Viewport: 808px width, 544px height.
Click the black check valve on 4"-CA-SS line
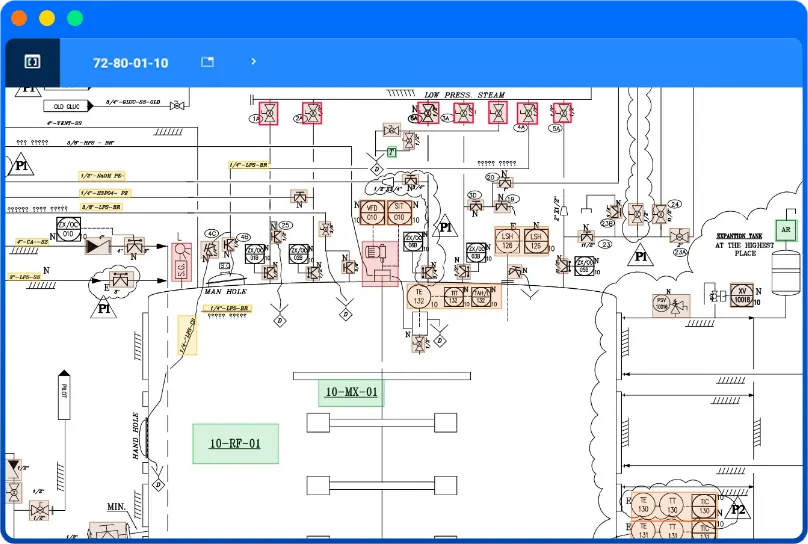click(98, 246)
